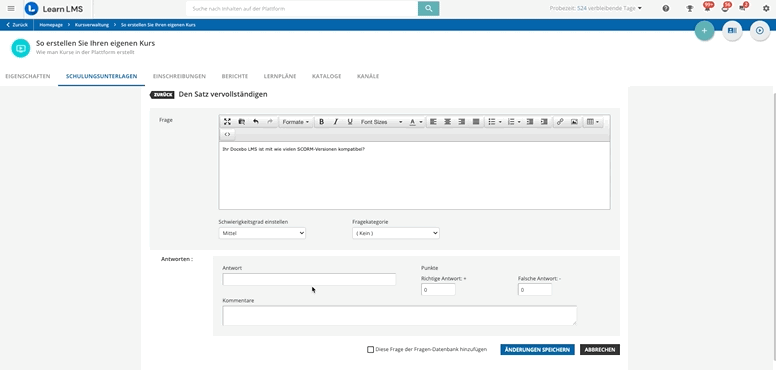Click the platform search input field
Screen dimensions: 776x370
click(302, 8)
